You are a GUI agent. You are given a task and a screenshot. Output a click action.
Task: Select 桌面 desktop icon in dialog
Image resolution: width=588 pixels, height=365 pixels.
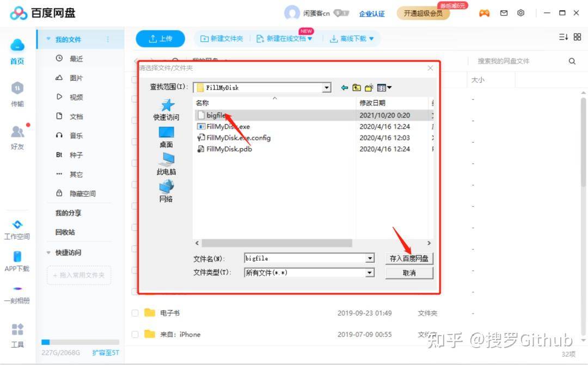[167, 132]
